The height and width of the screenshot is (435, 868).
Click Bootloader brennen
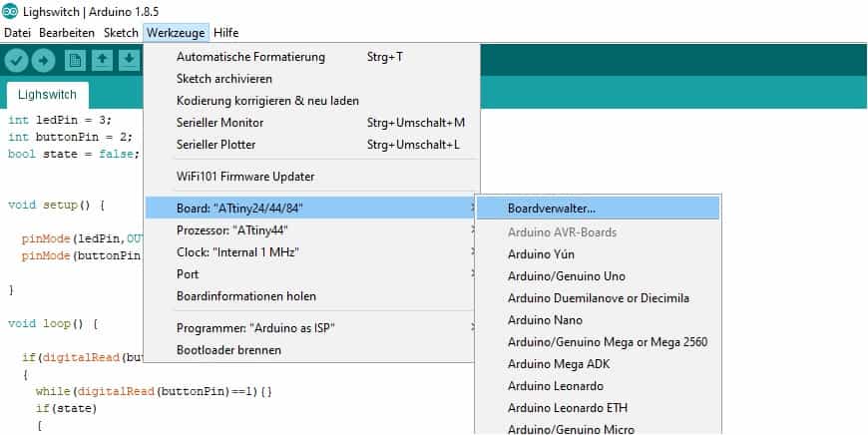point(228,350)
